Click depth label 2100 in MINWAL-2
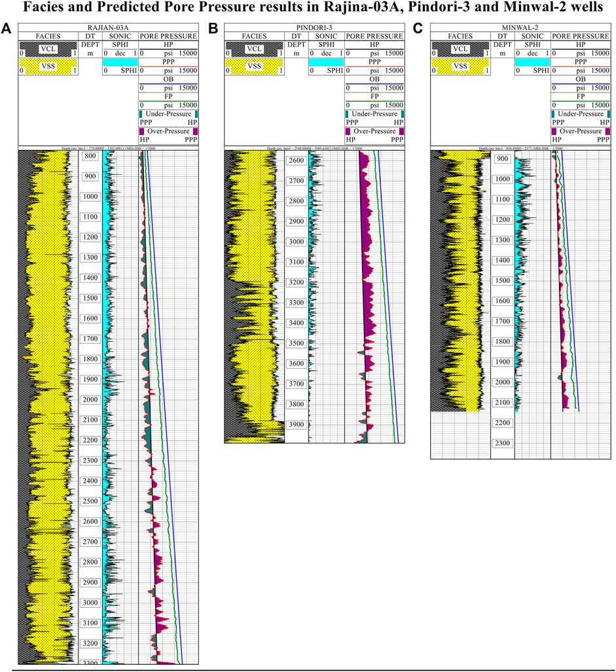This screenshot has width=616, height=672. pyautogui.click(x=502, y=402)
